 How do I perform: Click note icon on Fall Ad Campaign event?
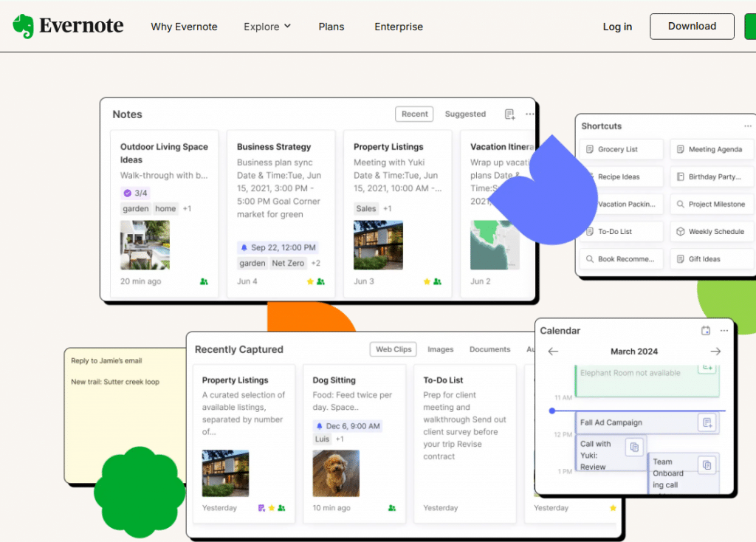click(707, 422)
